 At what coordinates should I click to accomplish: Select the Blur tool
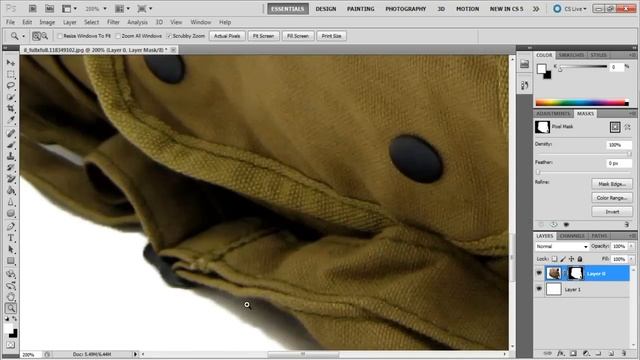(x=11, y=202)
